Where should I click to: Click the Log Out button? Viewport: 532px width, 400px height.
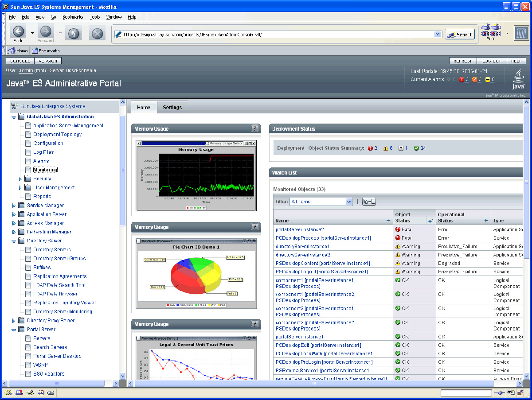pyautogui.click(x=492, y=61)
